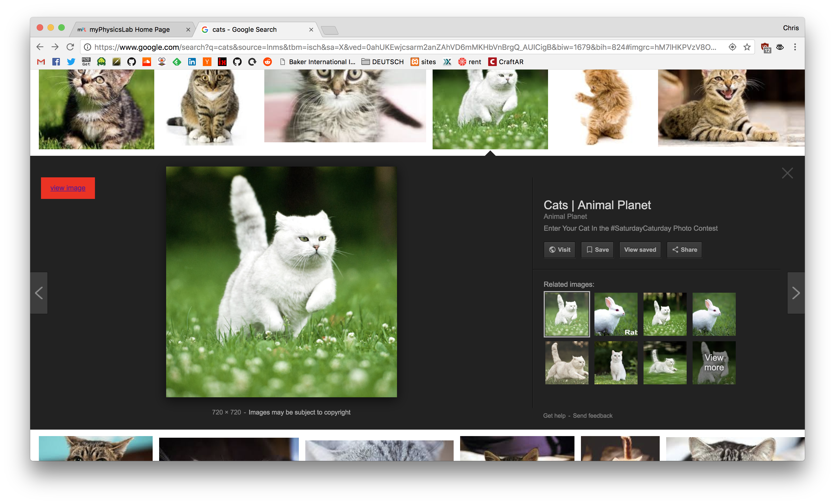Open the View more related images thumbnail
The height and width of the screenshot is (504, 835).
pos(714,363)
